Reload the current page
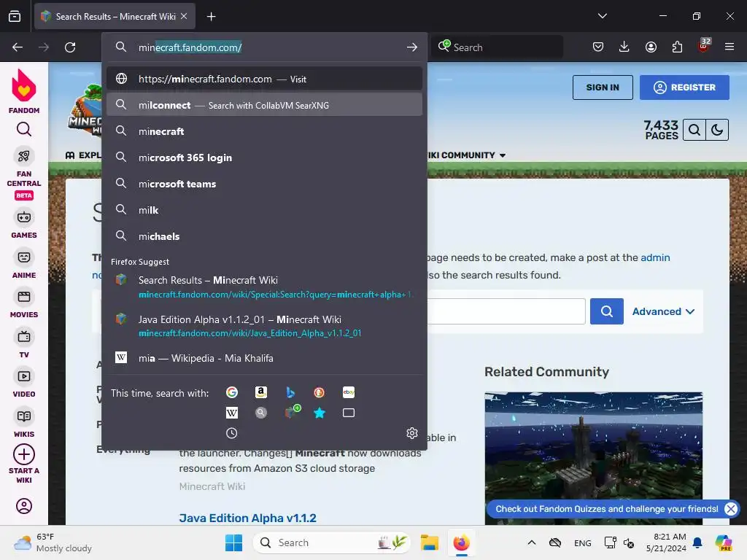747x560 pixels. pos(70,47)
